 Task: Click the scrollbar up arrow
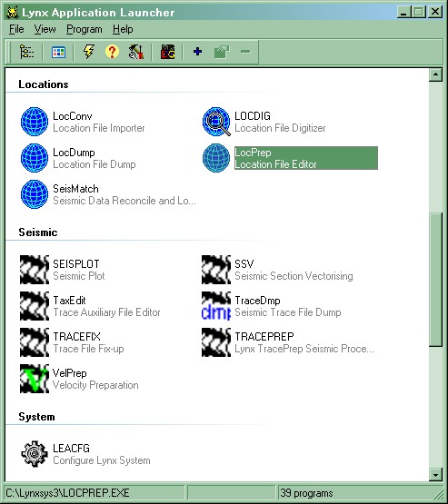coord(436,74)
